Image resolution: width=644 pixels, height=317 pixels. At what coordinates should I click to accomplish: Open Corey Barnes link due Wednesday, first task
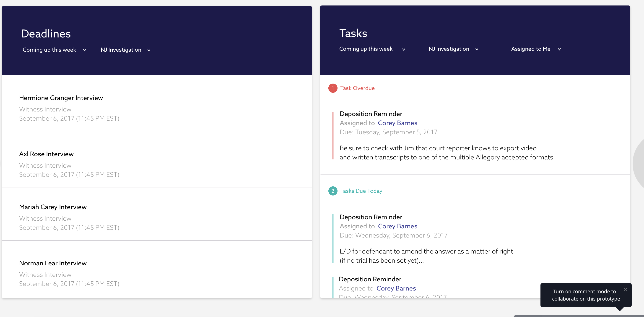[397, 226]
